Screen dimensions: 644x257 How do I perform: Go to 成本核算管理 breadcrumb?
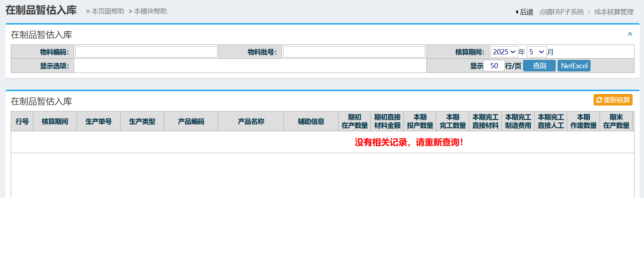[x=613, y=12]
